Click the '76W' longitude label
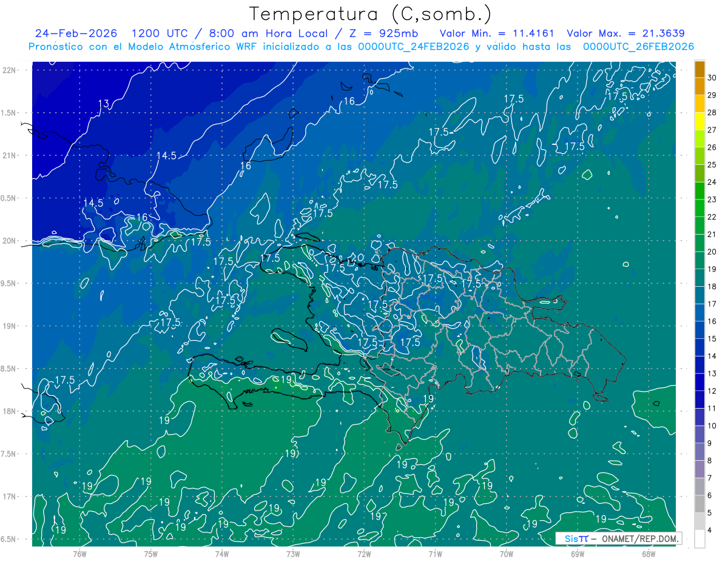The width and height of the screenshot is (728, 562). (79, 554)
